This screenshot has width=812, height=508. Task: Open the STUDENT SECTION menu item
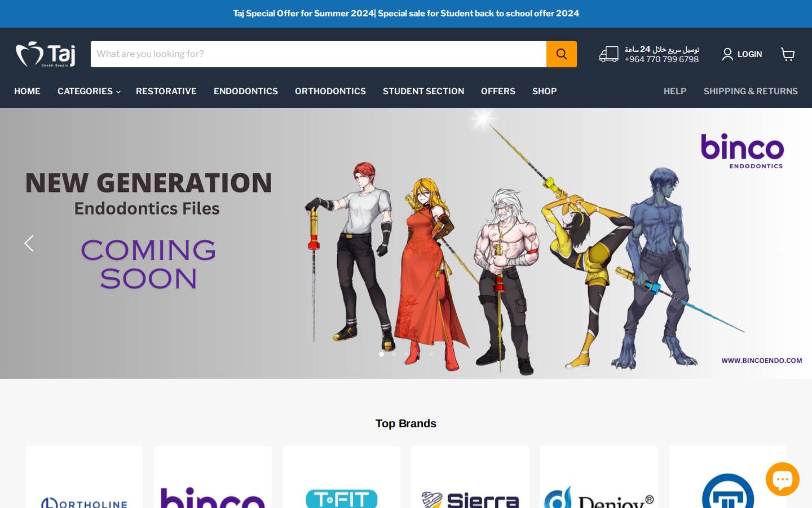click(x=423, y=91)
